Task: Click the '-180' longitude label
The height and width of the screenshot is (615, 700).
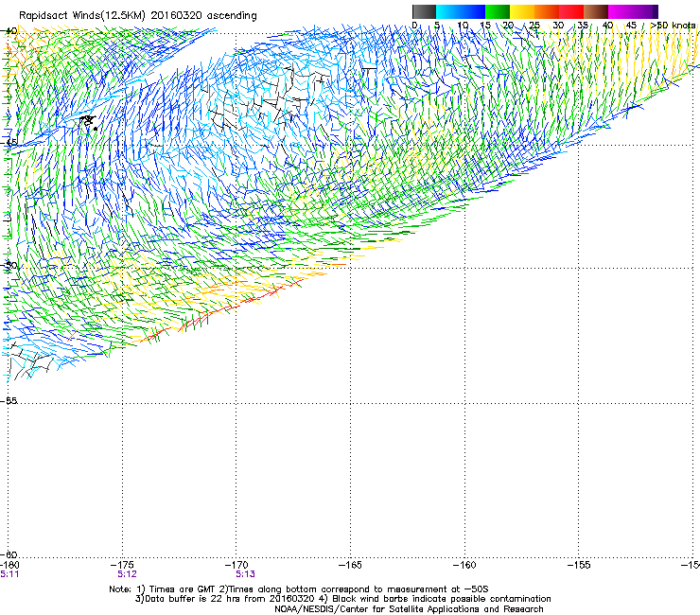Action: point(9,565)
